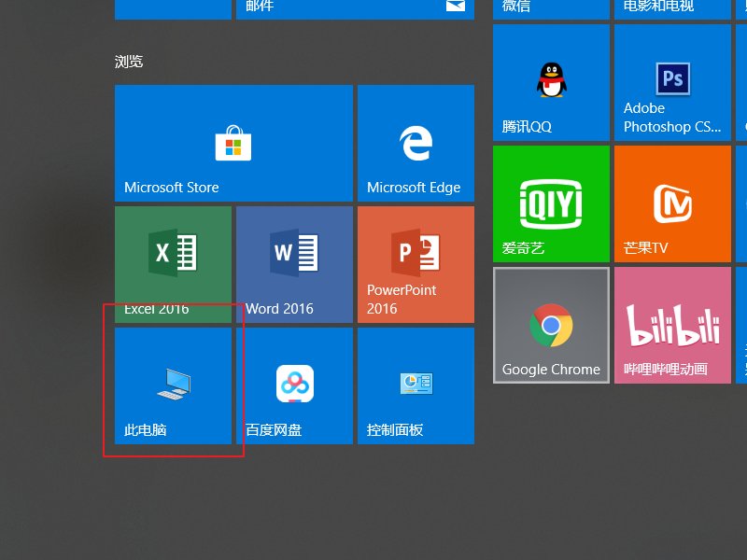The height and width of the screenshot is (560, 747).
Task: Open 此电脑 (This PC) tile
Action: [173, 385]
